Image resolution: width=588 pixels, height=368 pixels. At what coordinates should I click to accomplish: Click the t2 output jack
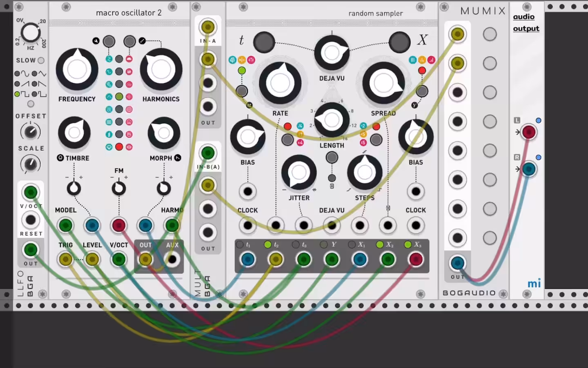(276, 259)
